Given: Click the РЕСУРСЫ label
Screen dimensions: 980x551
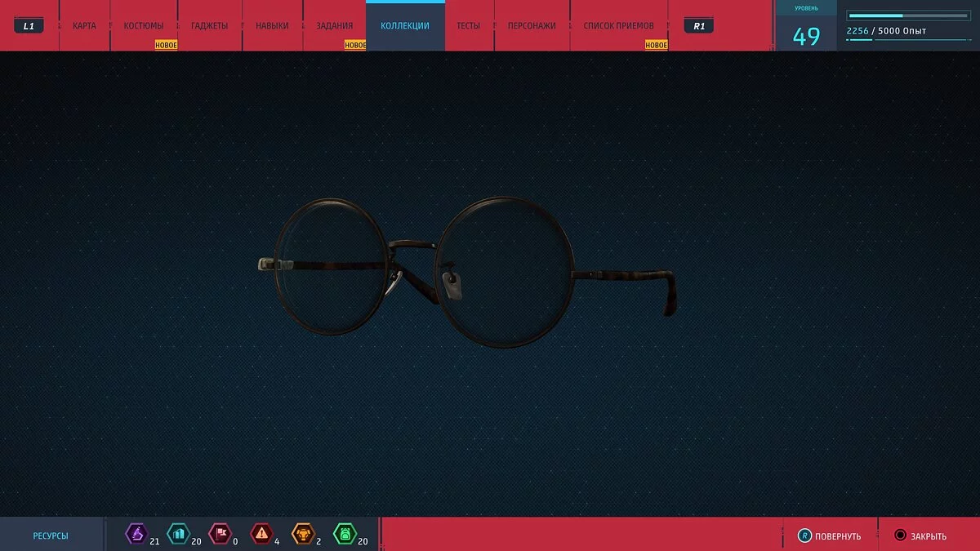Looking at the screenshot, I should 51,535.
